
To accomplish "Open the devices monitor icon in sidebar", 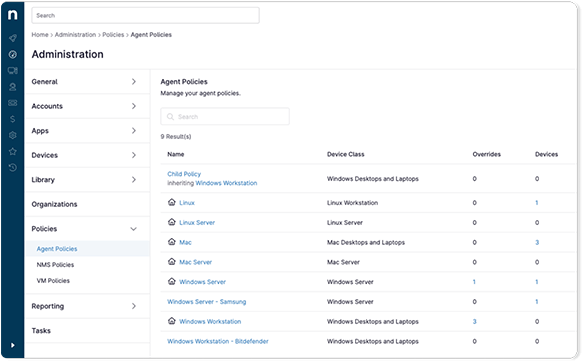I will pos(13,70).
